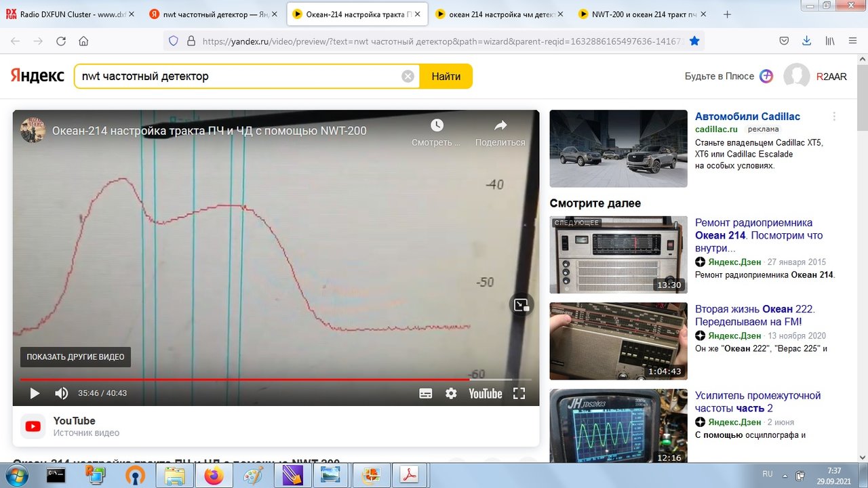Switch input language using RU indicator

768,474
